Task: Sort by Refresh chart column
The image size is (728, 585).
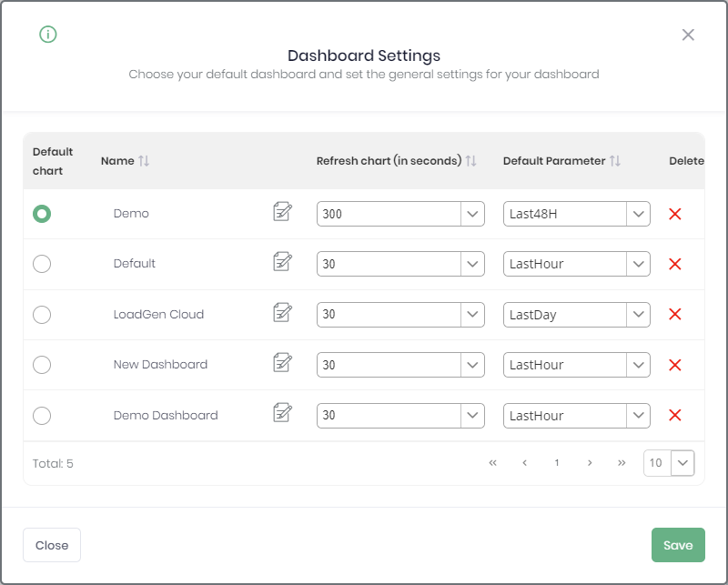Action: 470,161
